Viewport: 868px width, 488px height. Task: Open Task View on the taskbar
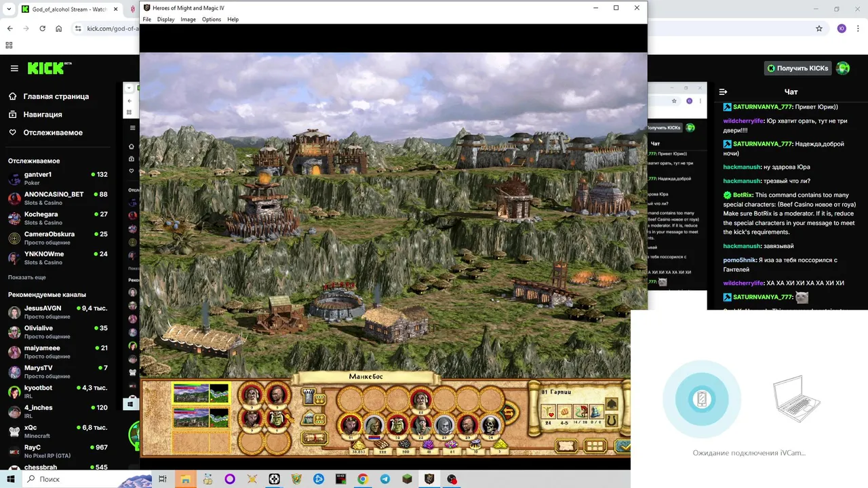point(163,479)
